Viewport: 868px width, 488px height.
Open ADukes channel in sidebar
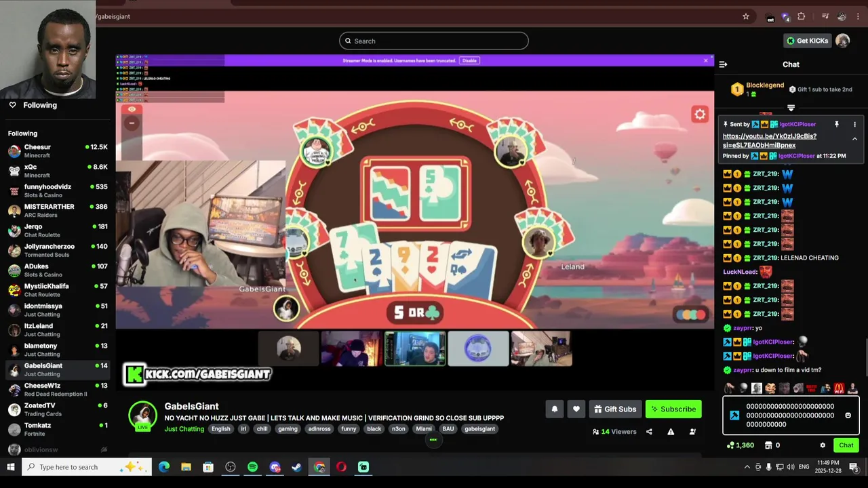pyautogui.click(x=58, y=270)
